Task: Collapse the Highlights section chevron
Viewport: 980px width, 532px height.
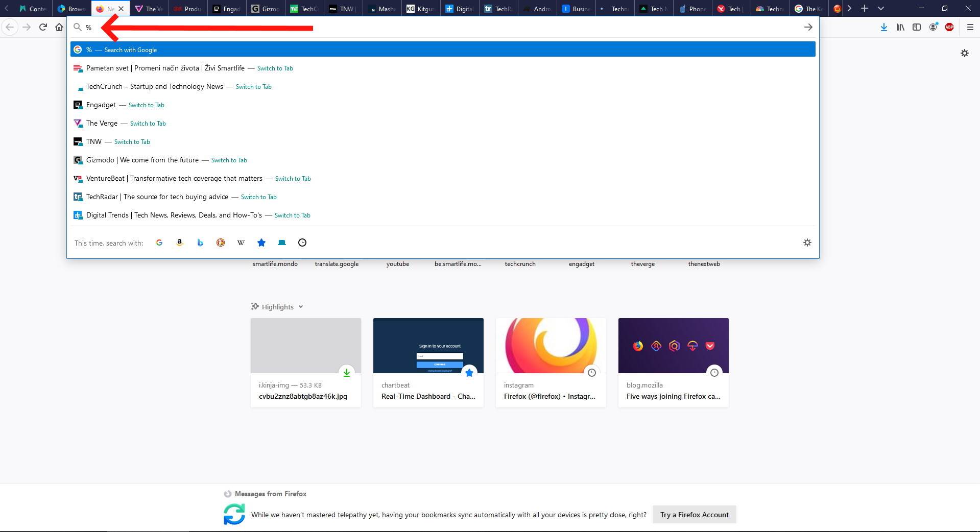Action: click(301, 306)
